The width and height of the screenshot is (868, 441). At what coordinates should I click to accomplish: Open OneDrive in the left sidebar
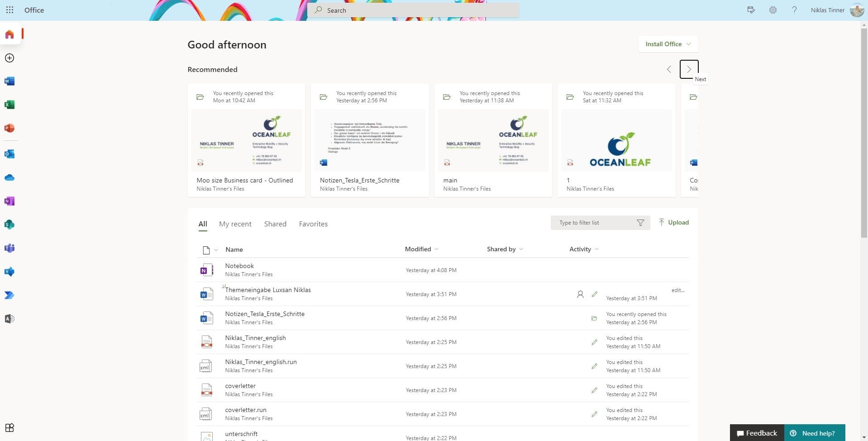[x=10, y=177]
